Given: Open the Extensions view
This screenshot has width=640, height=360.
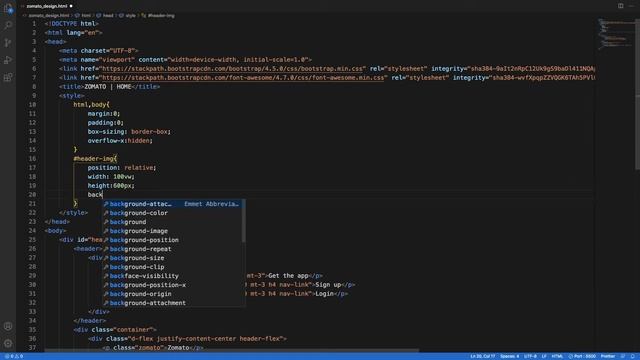Looking at the screenshot, I should tap(8, 77).
